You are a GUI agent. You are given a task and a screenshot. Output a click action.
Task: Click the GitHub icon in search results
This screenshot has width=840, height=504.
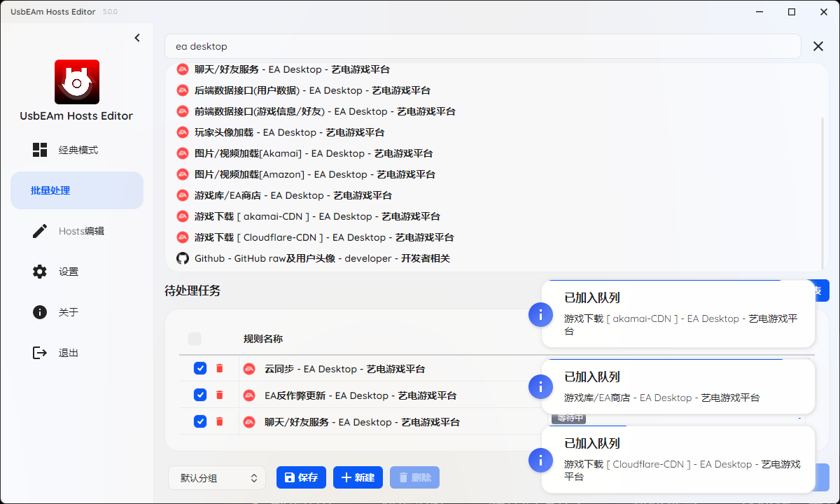(183, 258)
